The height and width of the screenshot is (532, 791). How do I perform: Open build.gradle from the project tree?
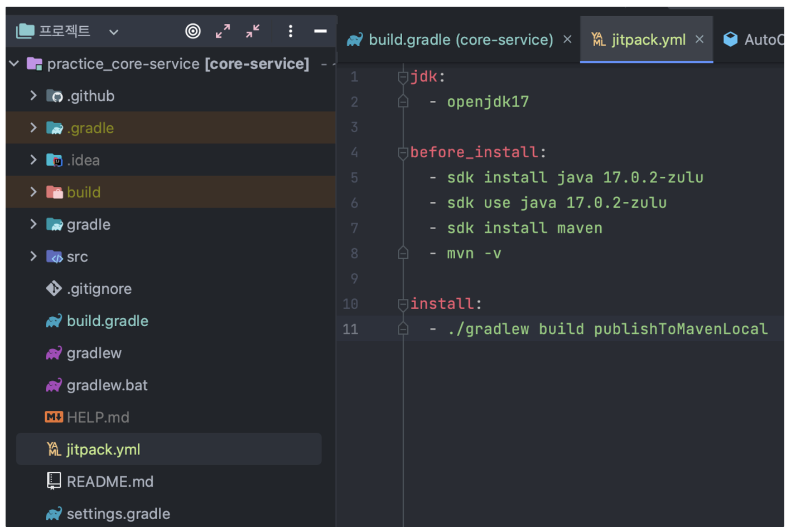(108, 321)
